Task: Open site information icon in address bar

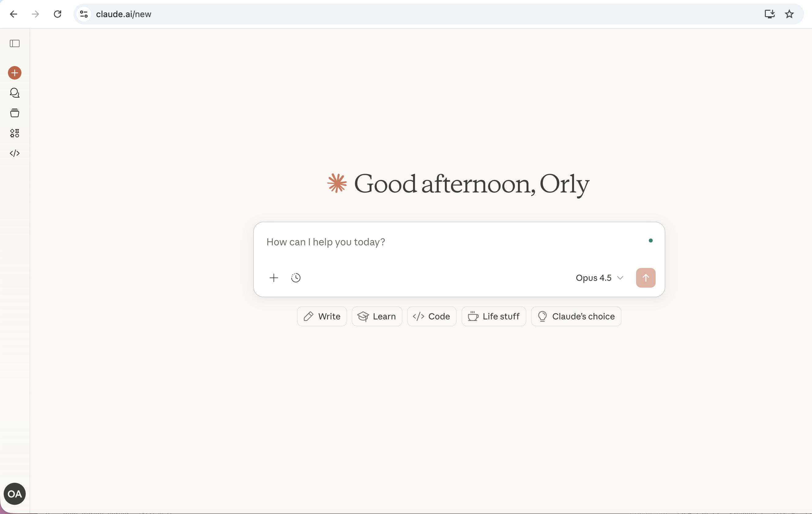Action: [84, 14]
